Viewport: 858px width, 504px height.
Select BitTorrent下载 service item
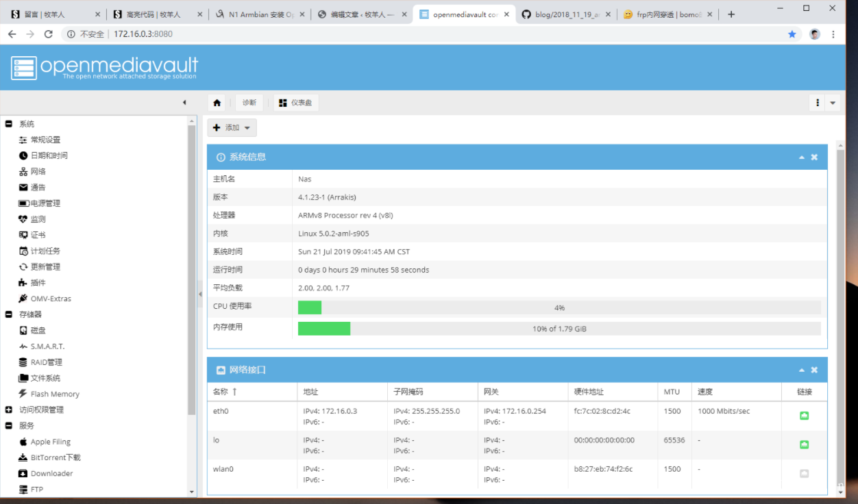tap(55, 457)
